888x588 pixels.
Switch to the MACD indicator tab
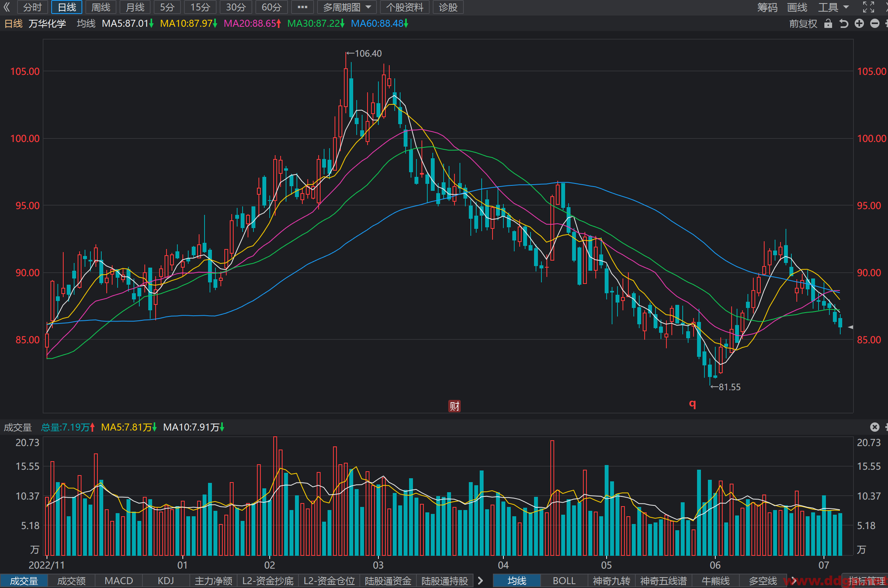[119, 581]
